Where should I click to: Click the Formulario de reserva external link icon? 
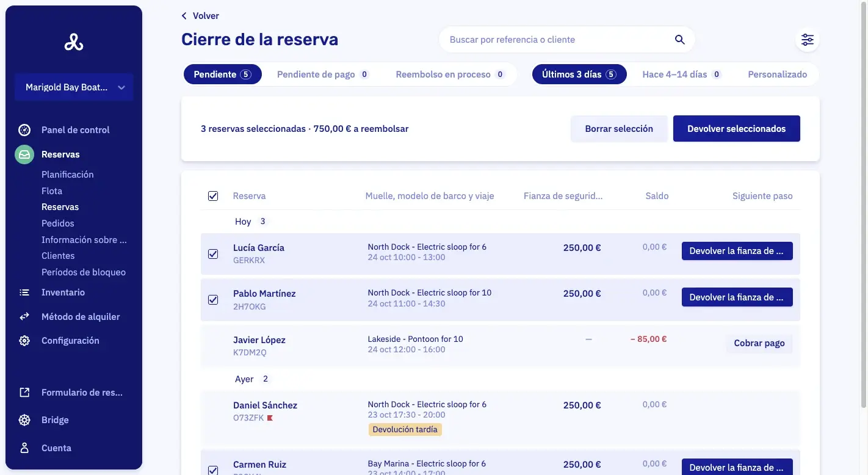[24, 393]
